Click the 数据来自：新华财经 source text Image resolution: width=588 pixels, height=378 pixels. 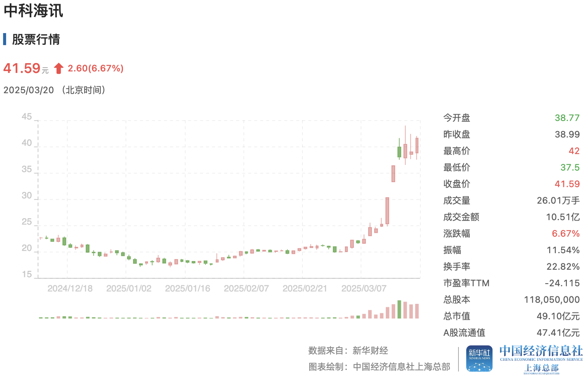tap(348, 350)
